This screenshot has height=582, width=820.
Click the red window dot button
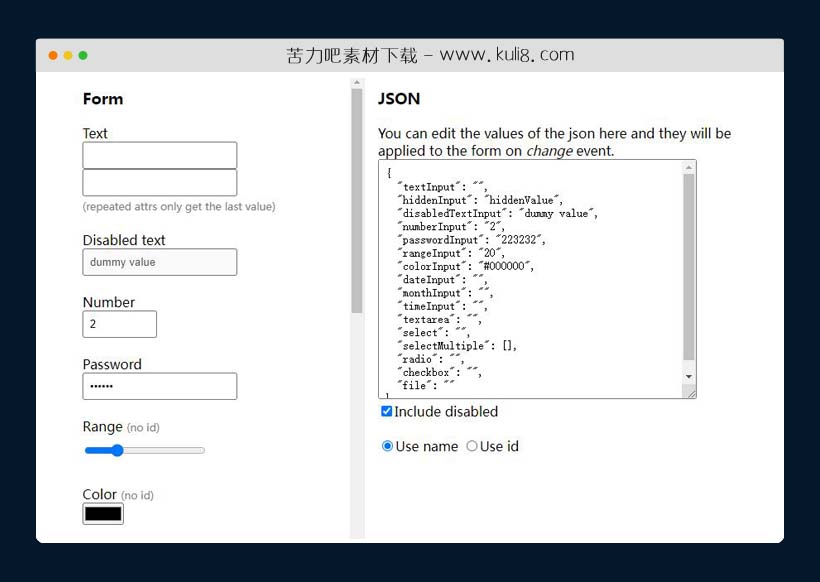pyautogui.click(x=52, y=57)
